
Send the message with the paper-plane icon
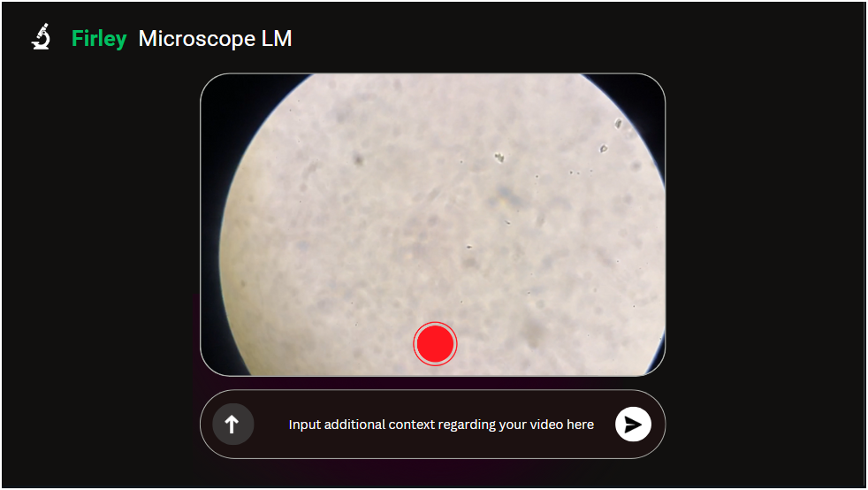point(633,425)
